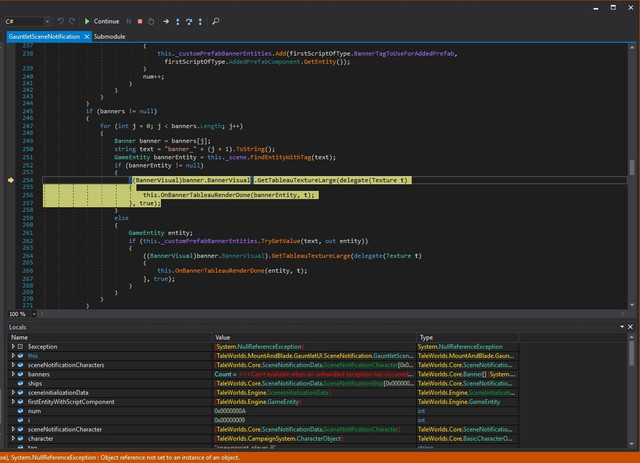Select the num value 0x0000000A

[x=230, y=411]
